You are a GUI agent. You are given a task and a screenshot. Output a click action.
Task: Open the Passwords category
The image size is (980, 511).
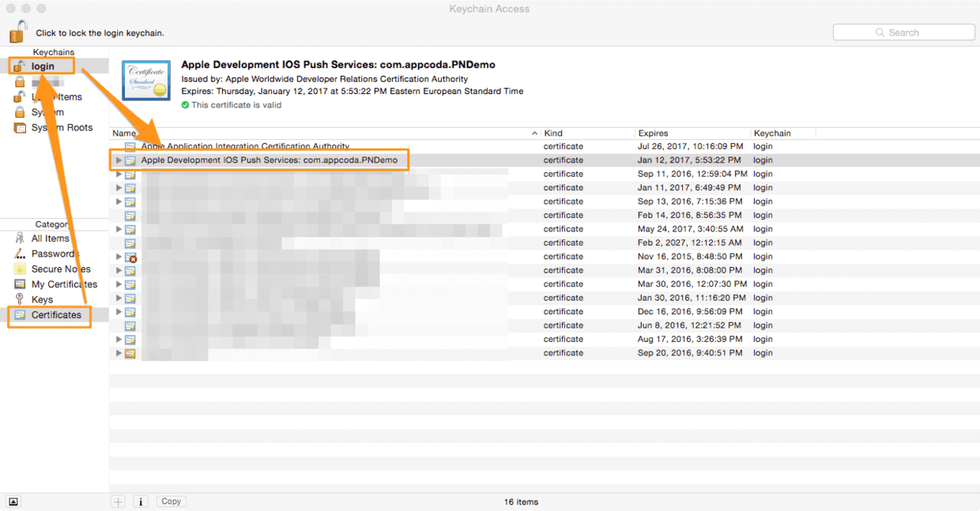click(x=55, y=254)
